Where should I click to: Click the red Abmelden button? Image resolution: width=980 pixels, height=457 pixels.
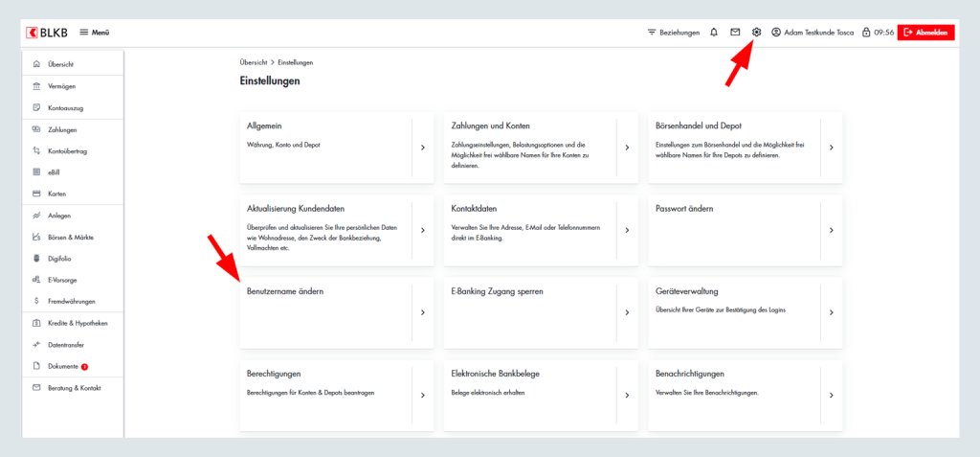click(x=926, y=33)
